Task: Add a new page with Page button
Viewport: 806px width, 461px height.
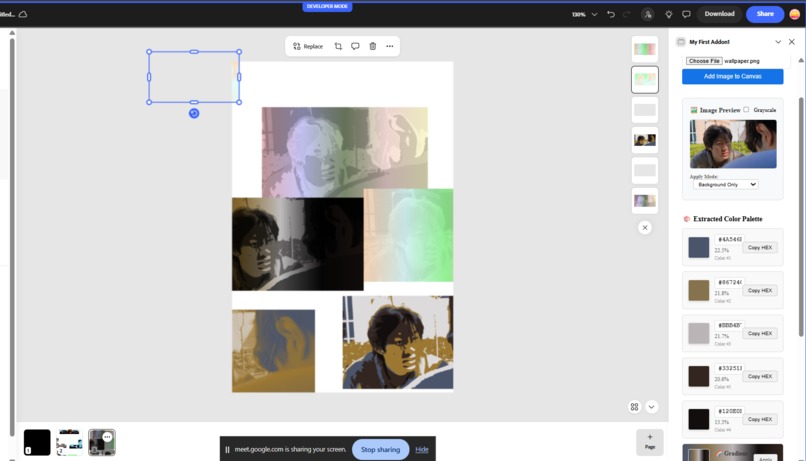Action: pyautogui.click(x=650, y=442)
